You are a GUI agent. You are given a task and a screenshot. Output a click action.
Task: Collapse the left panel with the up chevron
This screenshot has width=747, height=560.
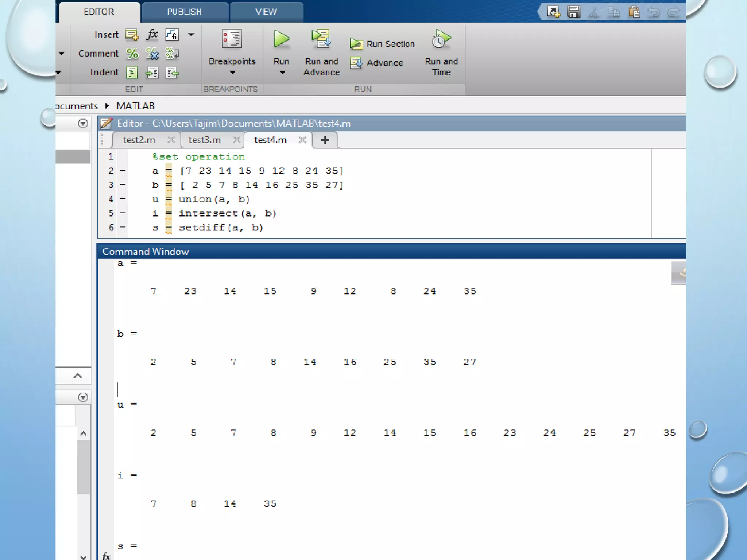77,376
